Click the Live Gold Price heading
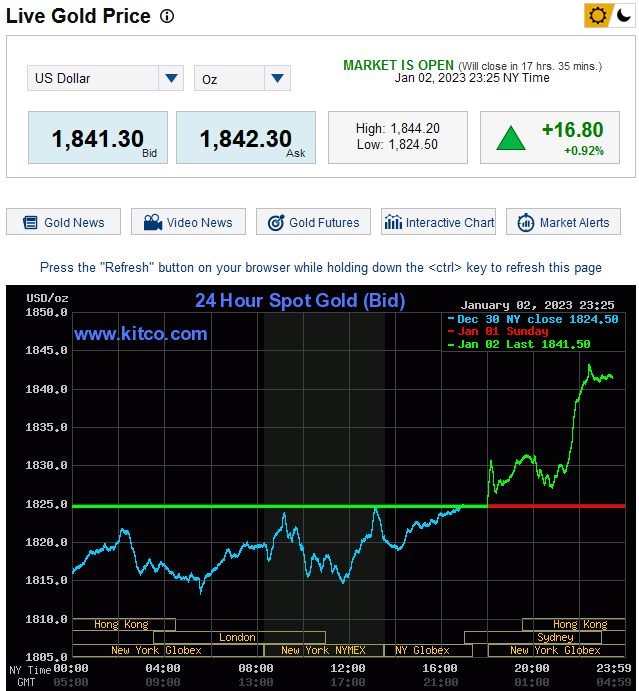 pyautogui.click(x=78, y=16)
